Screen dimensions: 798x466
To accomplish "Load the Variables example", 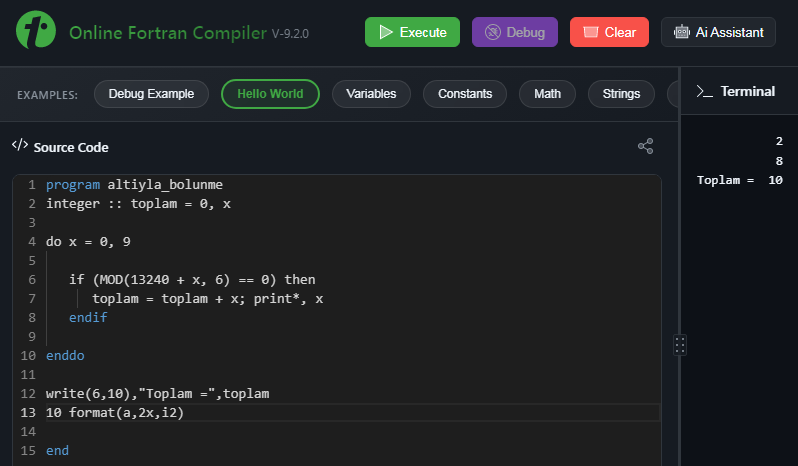I will (371, 94).
